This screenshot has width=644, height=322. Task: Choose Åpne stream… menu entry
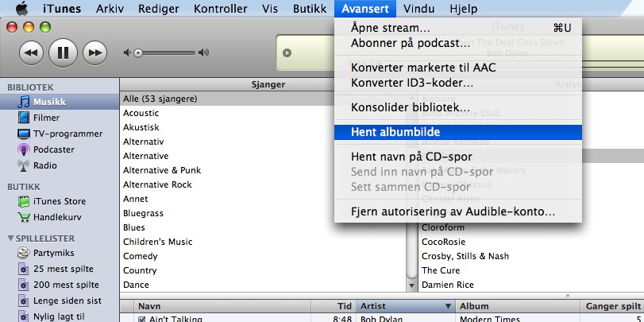coord(458,28)
